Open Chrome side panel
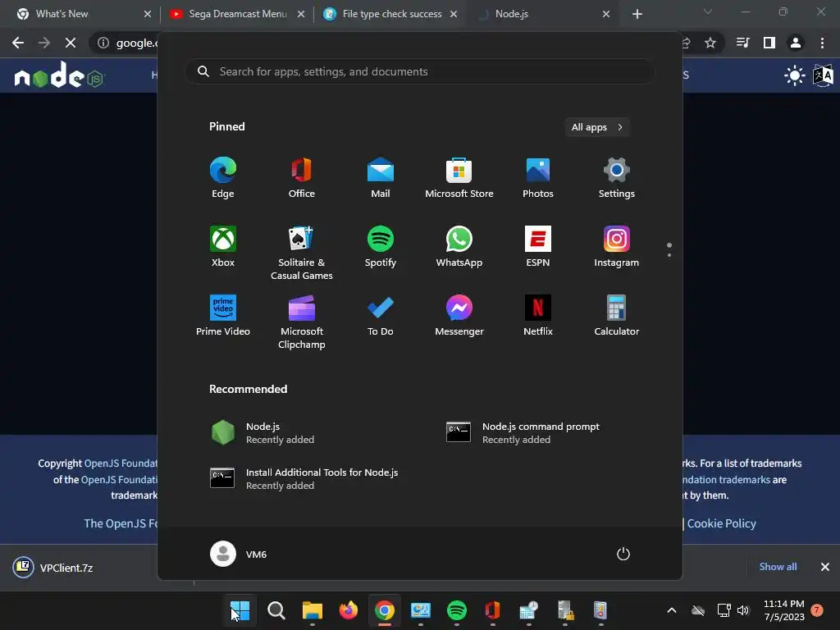The image size is (840, 630). point(769,43)
